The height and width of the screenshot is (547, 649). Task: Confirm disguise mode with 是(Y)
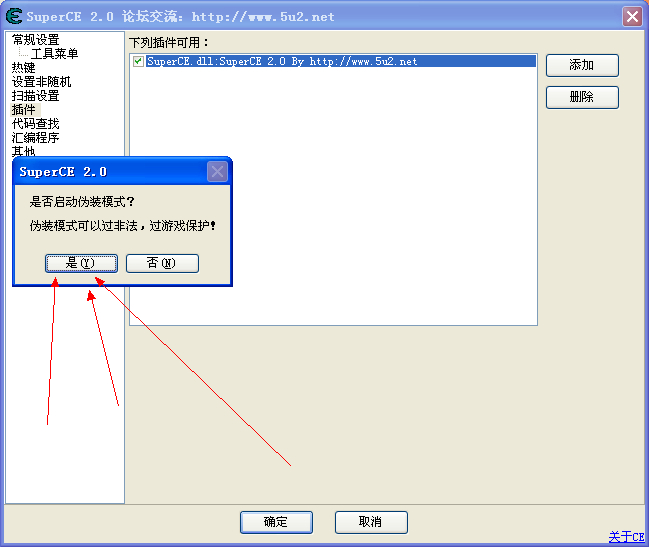81,263
